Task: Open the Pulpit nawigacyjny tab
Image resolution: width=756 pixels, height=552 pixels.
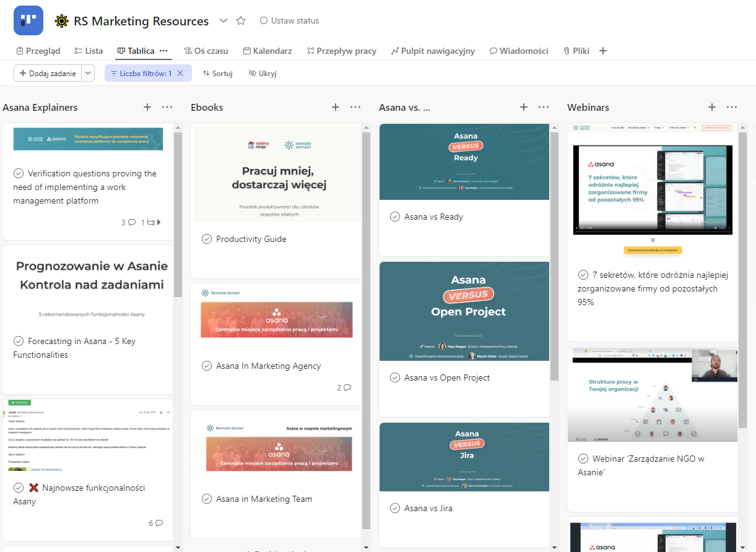Action: [433, 51]
